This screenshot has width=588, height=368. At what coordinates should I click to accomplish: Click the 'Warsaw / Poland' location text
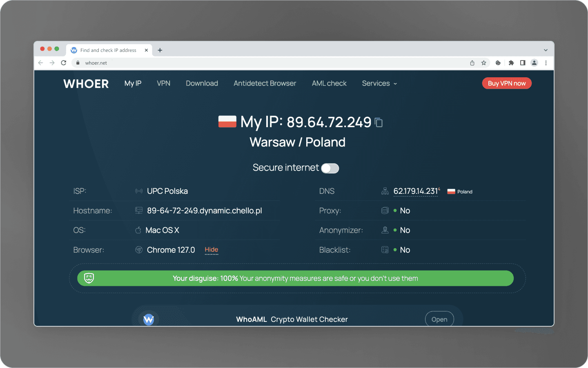pyautogui.click(x=298, y=142)
